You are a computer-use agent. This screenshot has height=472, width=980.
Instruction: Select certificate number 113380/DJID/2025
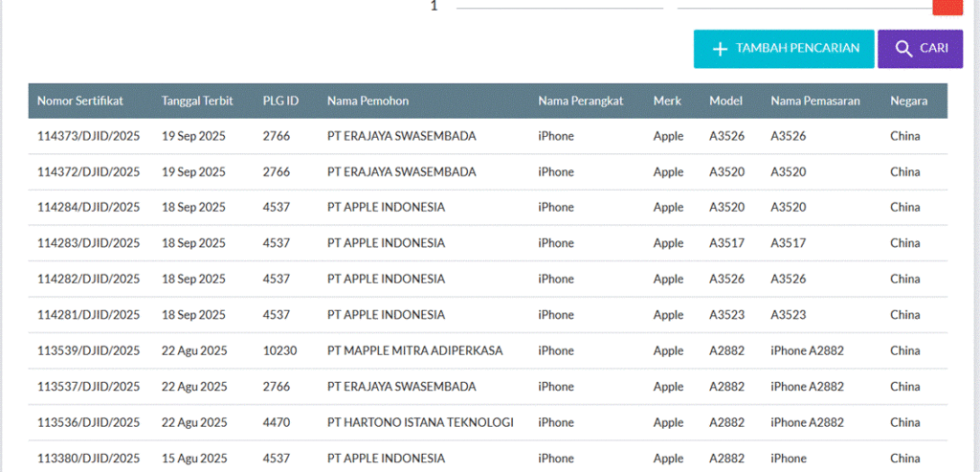[x=88, y=458]
